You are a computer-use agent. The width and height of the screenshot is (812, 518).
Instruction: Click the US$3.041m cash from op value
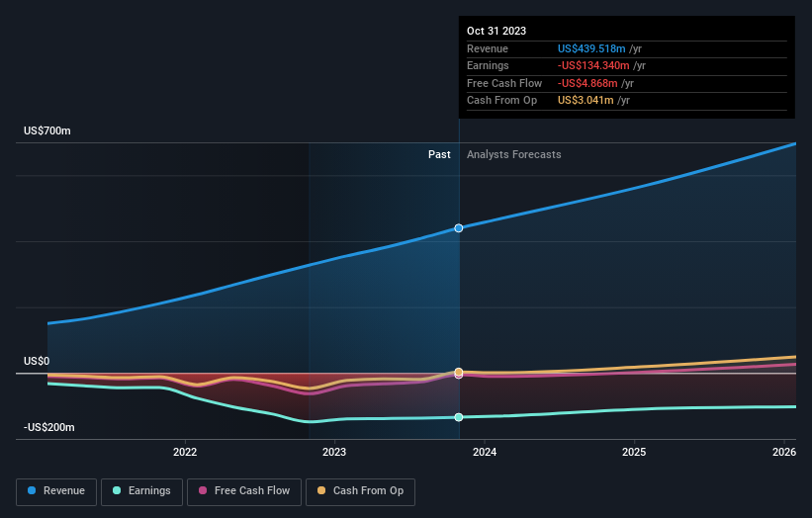586,101
